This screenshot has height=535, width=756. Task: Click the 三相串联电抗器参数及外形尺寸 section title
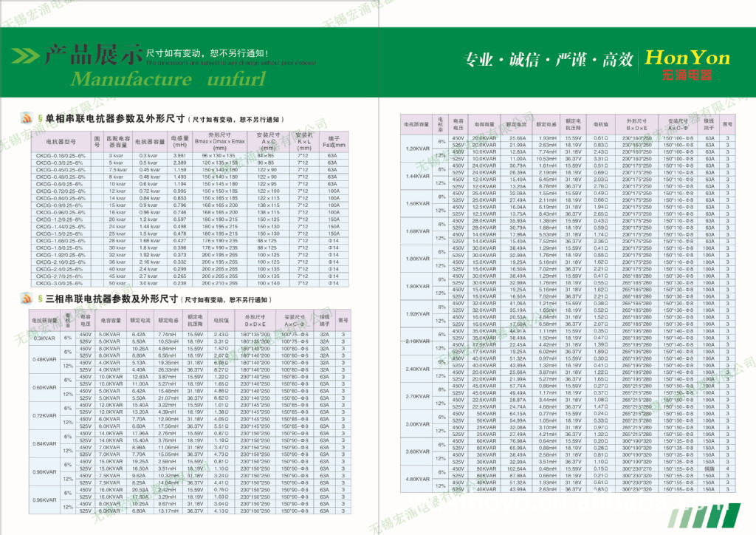(112, 299)
